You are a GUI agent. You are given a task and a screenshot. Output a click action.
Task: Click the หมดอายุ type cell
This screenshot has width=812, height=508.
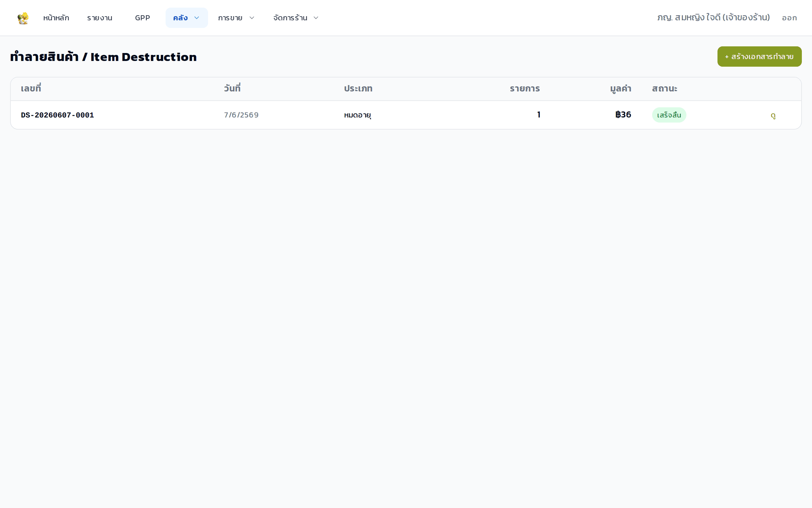(357, 115)
